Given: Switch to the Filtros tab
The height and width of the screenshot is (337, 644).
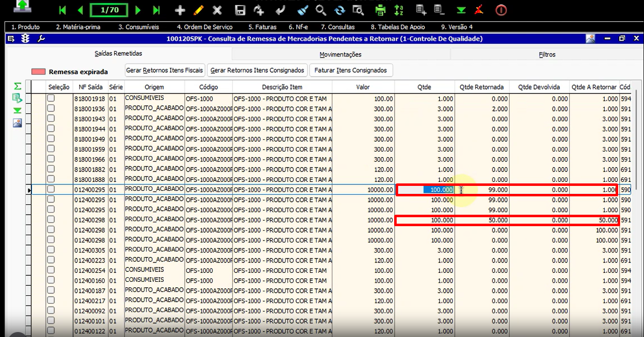Looking at the screenshot, I should (x=547, y=54).
